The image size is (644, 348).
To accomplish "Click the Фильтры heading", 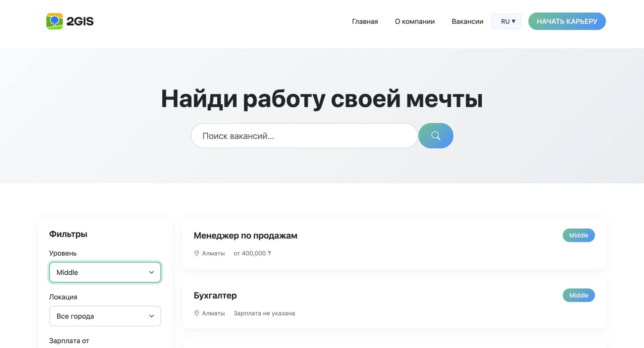I will [68, 234].
